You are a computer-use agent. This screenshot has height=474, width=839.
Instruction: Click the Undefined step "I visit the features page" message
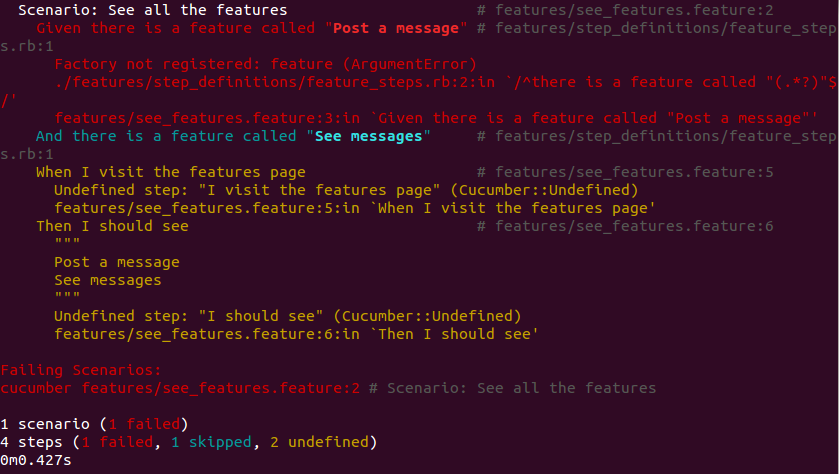pyautogui.click(x=346, y=190)
